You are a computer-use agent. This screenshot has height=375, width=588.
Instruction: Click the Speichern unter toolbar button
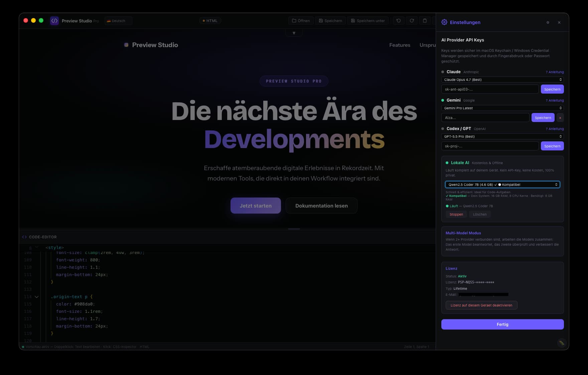tap(368, 21)
